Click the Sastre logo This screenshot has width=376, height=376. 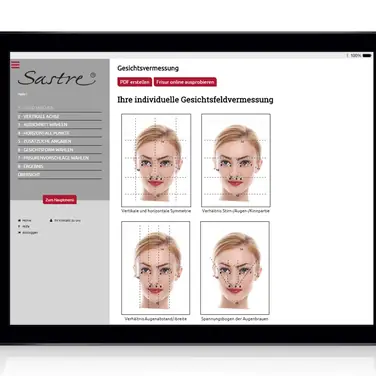pos(57,78)
